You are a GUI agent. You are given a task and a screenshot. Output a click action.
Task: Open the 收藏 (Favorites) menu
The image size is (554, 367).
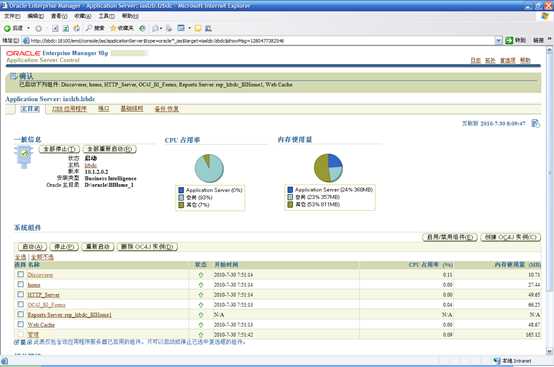(x=83, y=16)
